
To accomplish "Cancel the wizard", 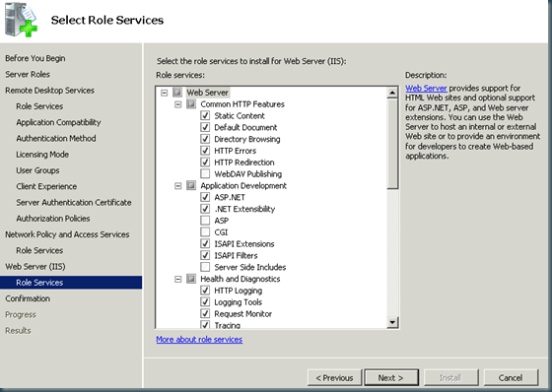I will click(511, 378).
